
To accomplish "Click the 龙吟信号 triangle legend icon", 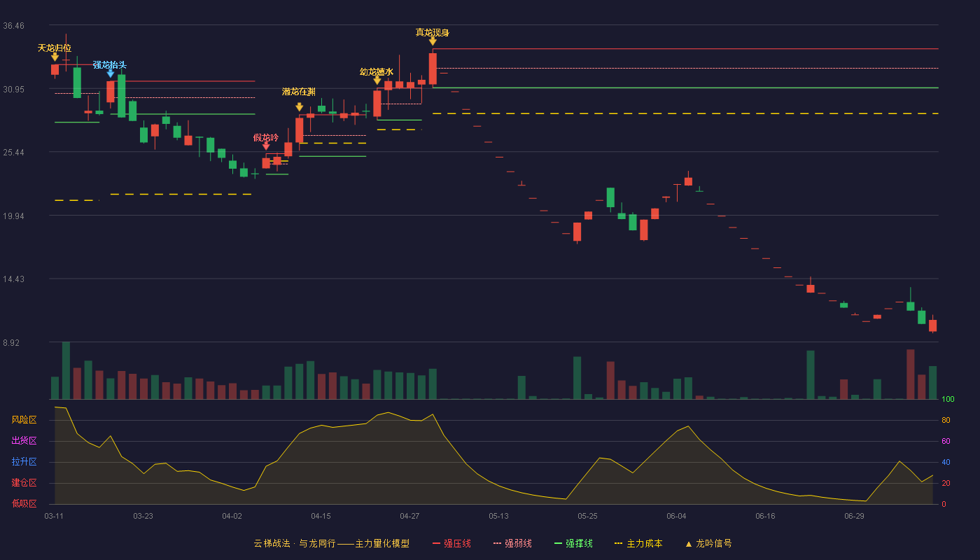I will (688, 544).
